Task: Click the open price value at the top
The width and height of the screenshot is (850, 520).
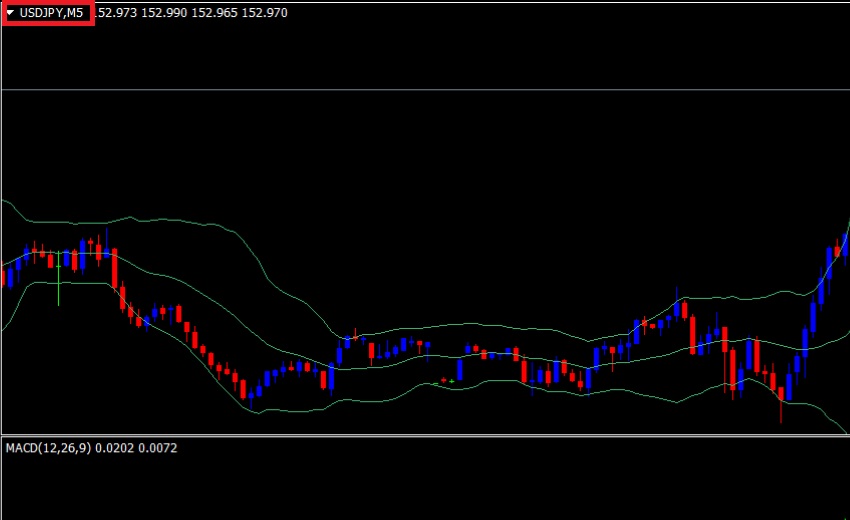Action: click(x=117, y=13)
